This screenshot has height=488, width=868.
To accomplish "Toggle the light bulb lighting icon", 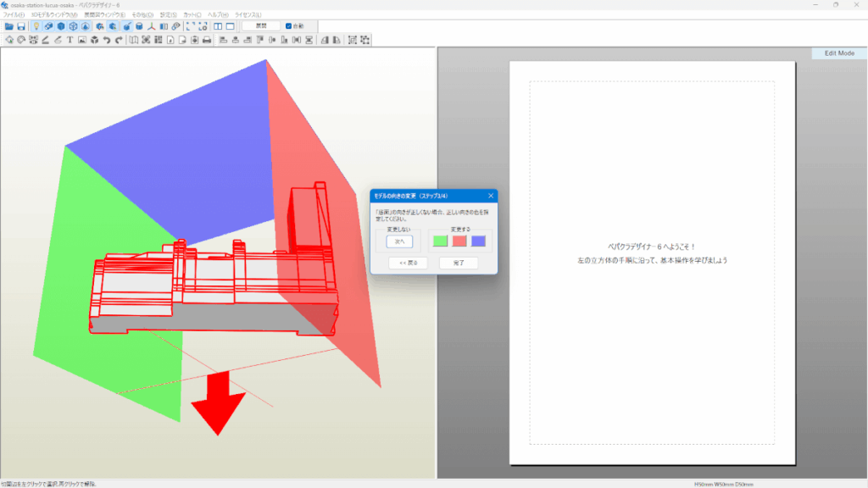I will click(36, 26).
